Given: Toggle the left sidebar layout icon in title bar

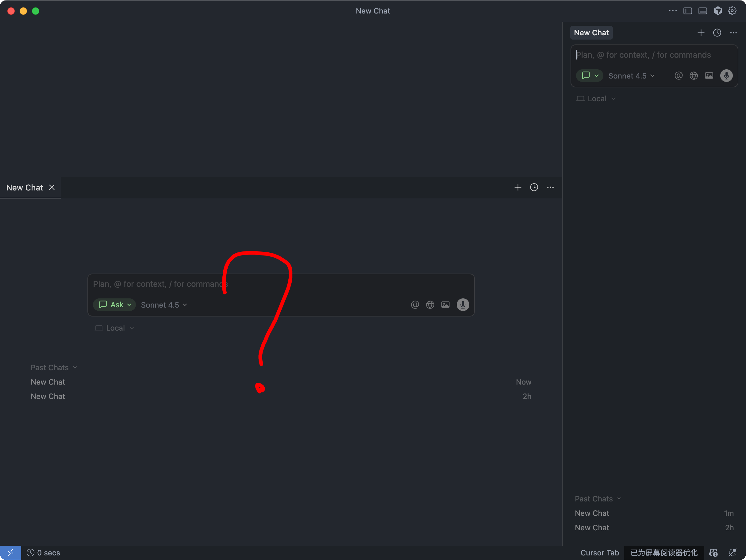Looking at the screenshot, I should click(x=688, y=11).
